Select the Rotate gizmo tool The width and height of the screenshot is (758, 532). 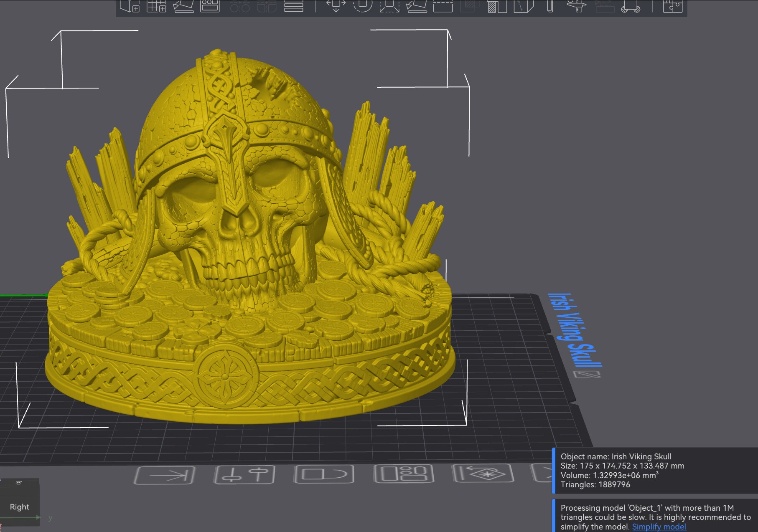tap(363, 6)
